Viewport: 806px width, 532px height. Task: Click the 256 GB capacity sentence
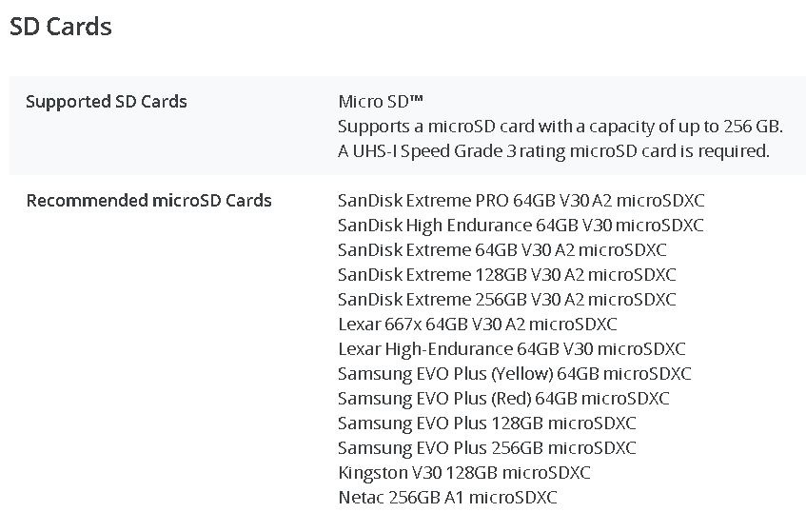pyautogui.click(x=560, y=127)
